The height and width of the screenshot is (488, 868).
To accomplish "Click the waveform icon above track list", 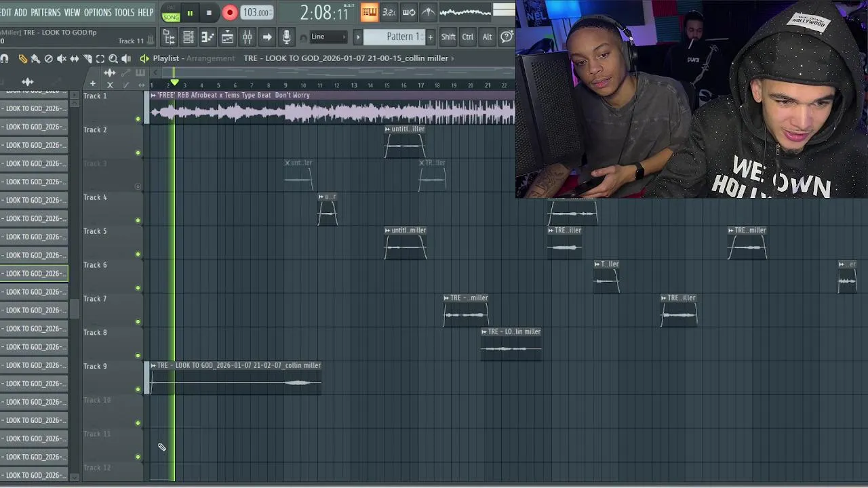I will point(109,73).
